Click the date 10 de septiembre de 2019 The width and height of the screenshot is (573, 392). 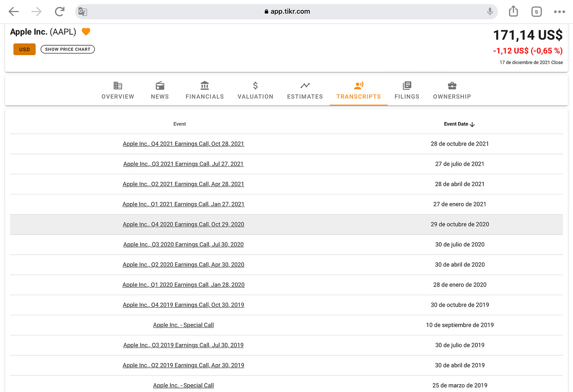460,325
